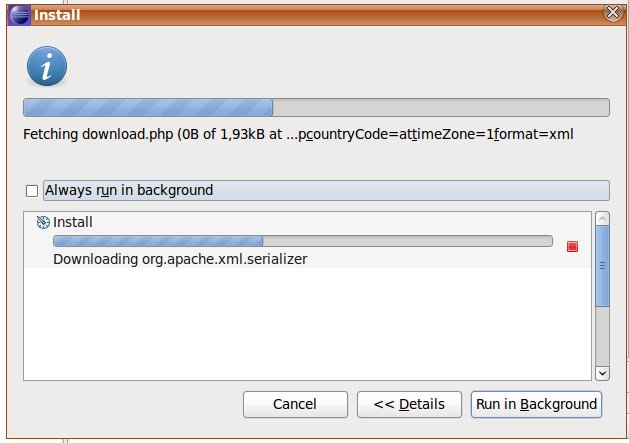Click the Fetching download.php status text

(x=298, y=132)
